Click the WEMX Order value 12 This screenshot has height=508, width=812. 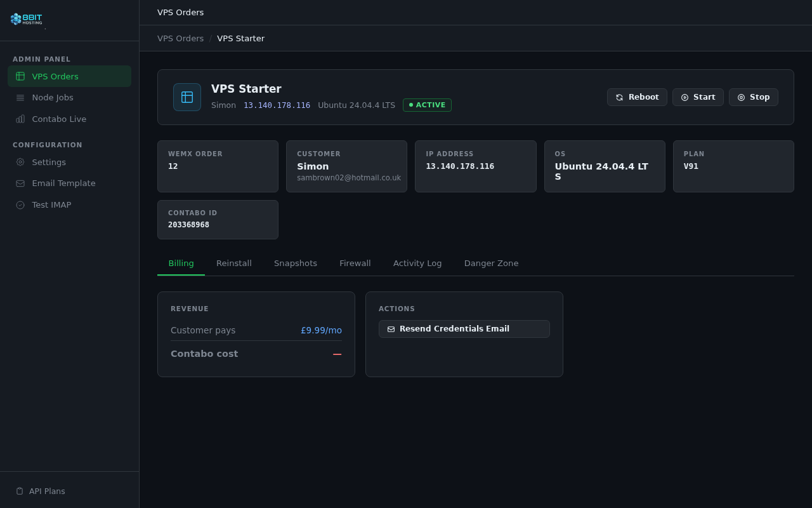point(173,166)
